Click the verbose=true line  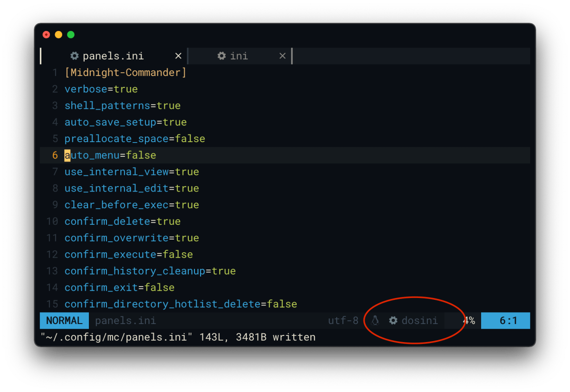tap(101, 89)
